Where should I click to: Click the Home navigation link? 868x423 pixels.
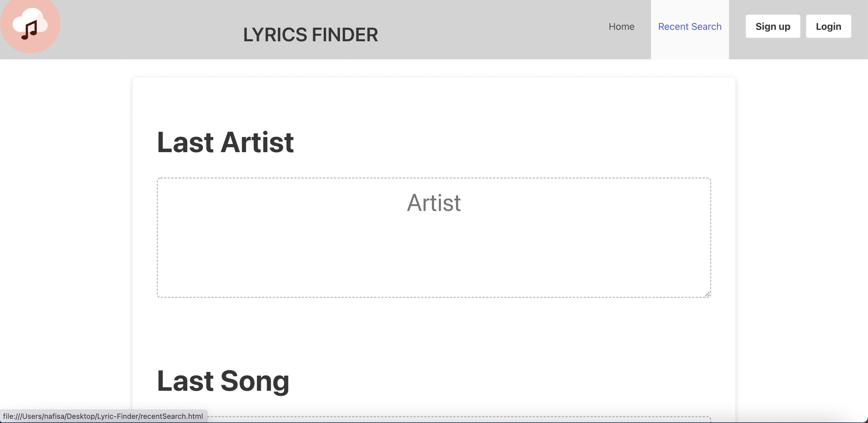coord(621,26)
